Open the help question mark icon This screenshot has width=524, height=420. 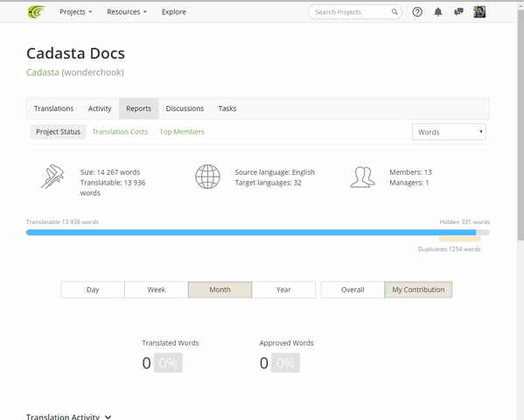pyautogui.click(x=417, y=12)
